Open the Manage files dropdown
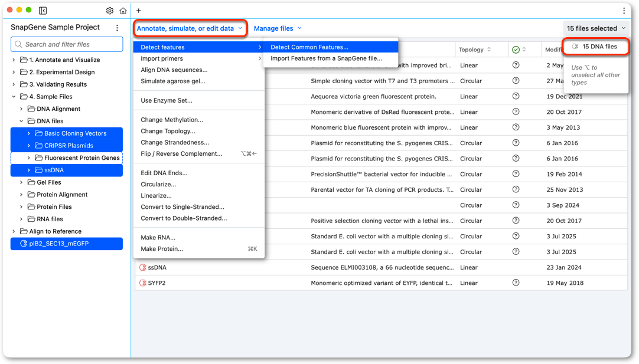Viewport: 639px width, 364px height. (x=278, y=28)
